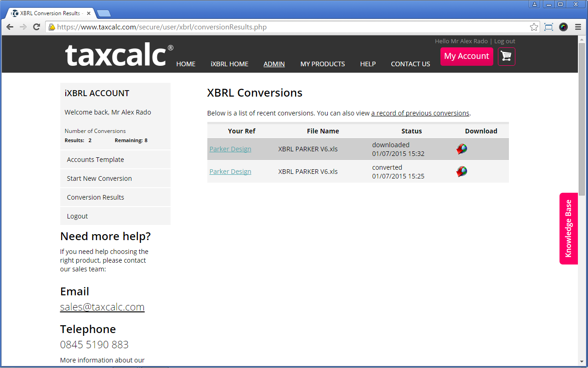Go to HOME in navigation bar

(186, 64)
